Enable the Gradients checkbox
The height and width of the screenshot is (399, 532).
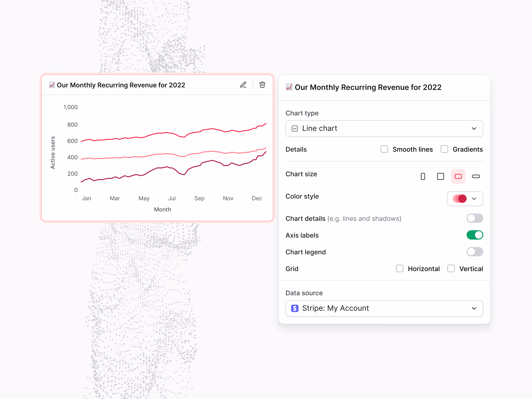pos(444,149)
